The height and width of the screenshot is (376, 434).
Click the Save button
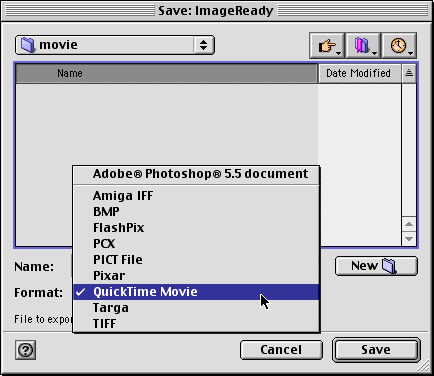[x=376, y=350]
